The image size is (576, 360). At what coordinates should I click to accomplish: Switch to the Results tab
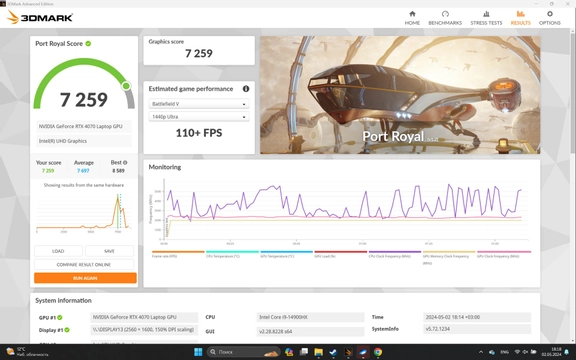coord(521,18)
